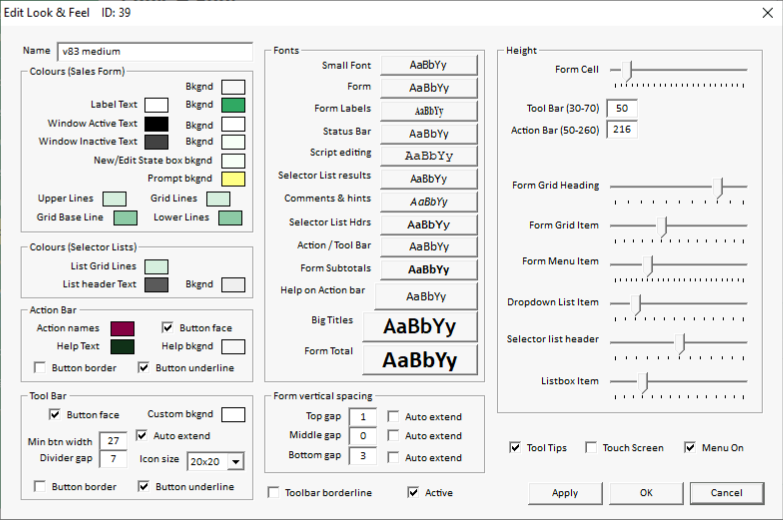783x520 pixels.
Task: Click the Window Active Text black swatch
Action: point(156,124)
